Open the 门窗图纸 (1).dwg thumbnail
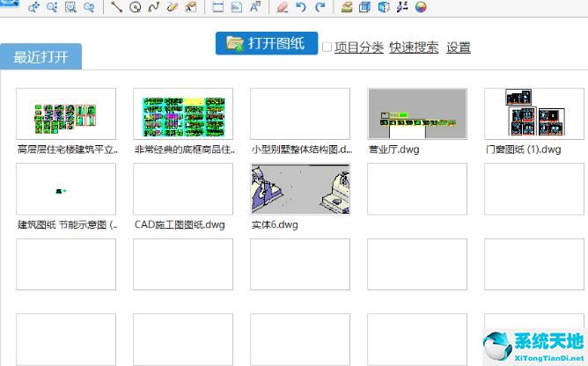 534,113
